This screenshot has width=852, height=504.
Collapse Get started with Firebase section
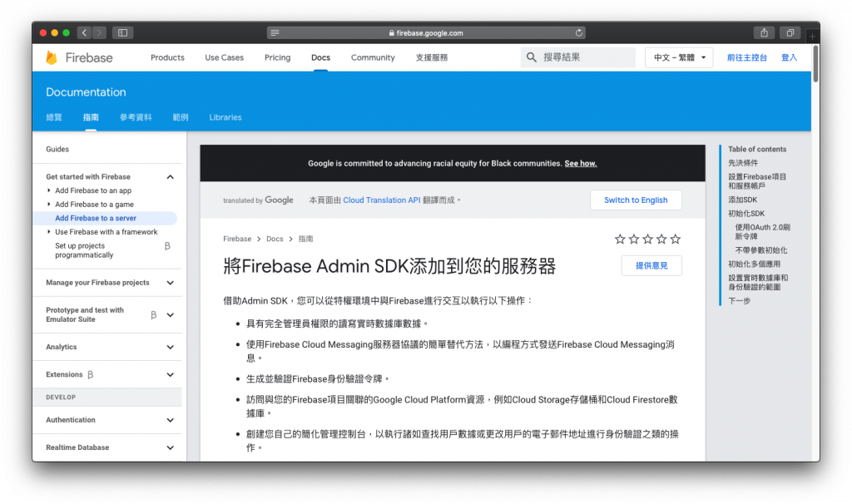pyautogui.click(x=170, y=177)
